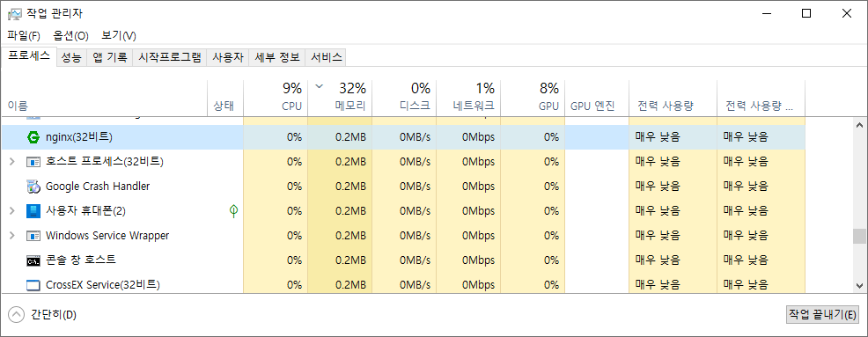Click 0Mbps network value for Windows Service Wrapper
The width and height of the screenshot is (868, 337).
coord(478,235)
